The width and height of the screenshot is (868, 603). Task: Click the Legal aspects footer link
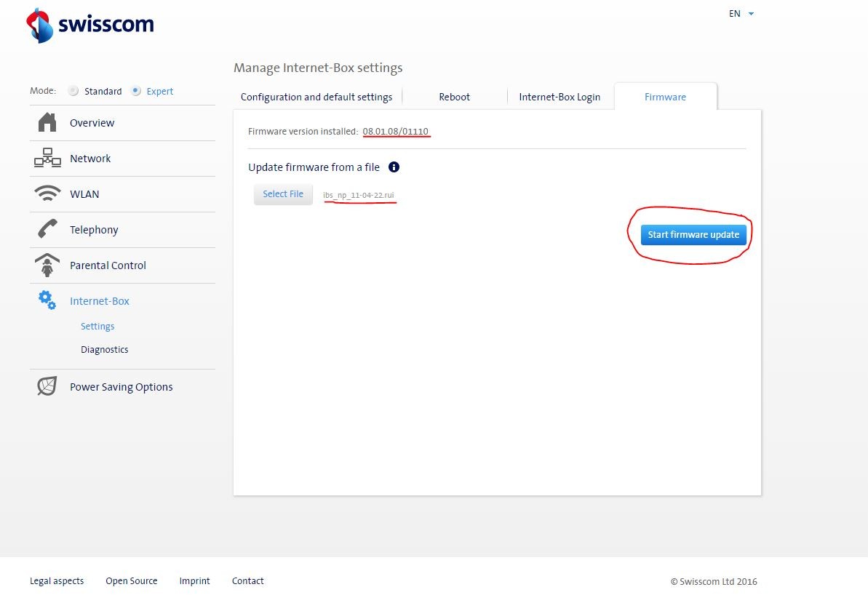point(57,581)
